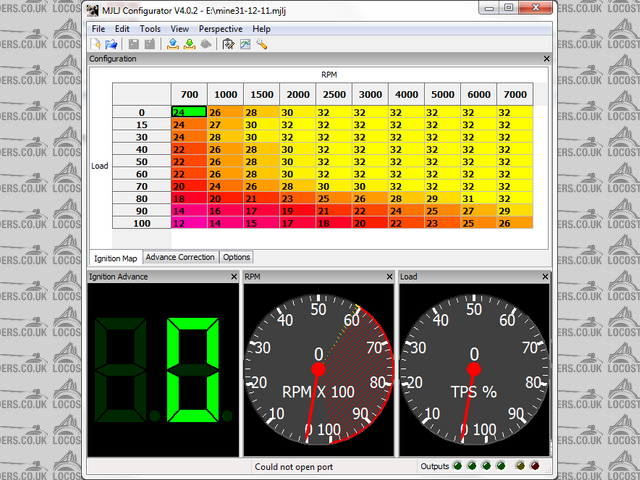Open the File menu

pyautogui.click(x=99, y=29)
